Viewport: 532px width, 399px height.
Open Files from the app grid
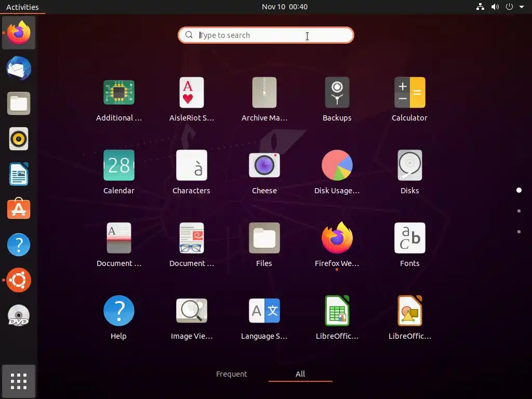[x=264, y=238]
